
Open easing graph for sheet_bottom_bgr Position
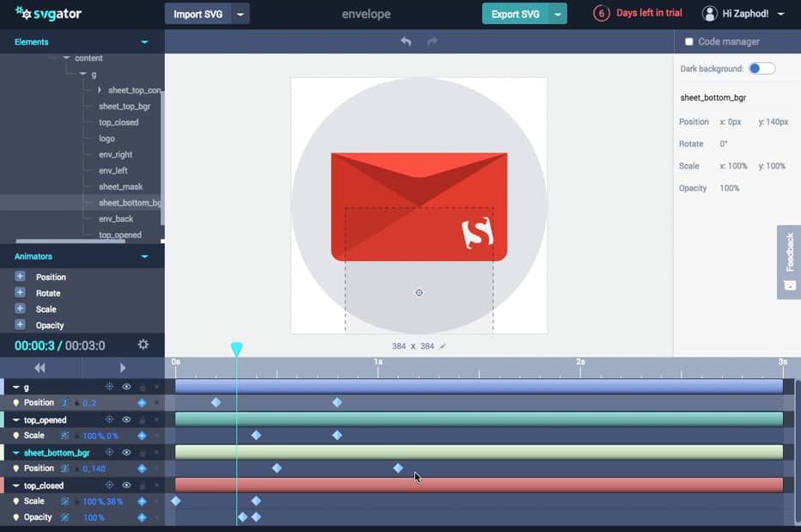tap(64, 468)
